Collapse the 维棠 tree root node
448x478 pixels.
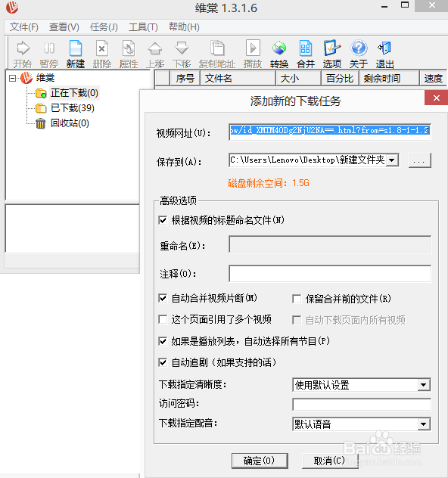(x=13, y=79)
